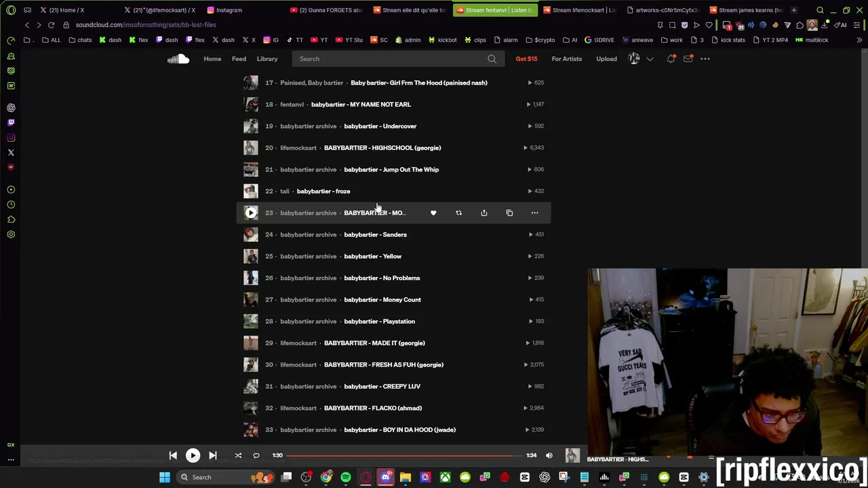The height and width of the screenshot is (488, 868).
Task: Mute the volume speaker icon
Action: point(549,455)
